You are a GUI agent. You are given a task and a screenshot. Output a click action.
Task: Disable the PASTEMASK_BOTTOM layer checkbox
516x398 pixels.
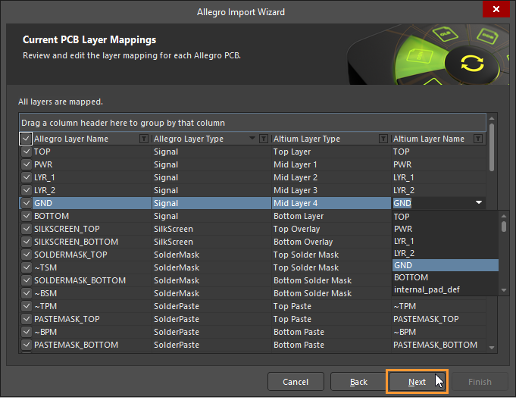click(x=26, y=345)
